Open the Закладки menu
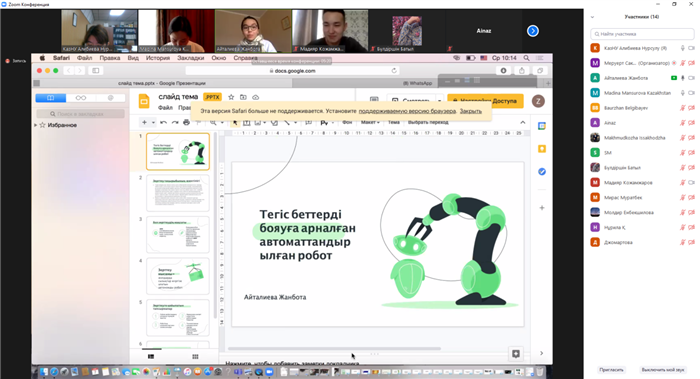This screenshot has width=700, height=379. point(191,58)
